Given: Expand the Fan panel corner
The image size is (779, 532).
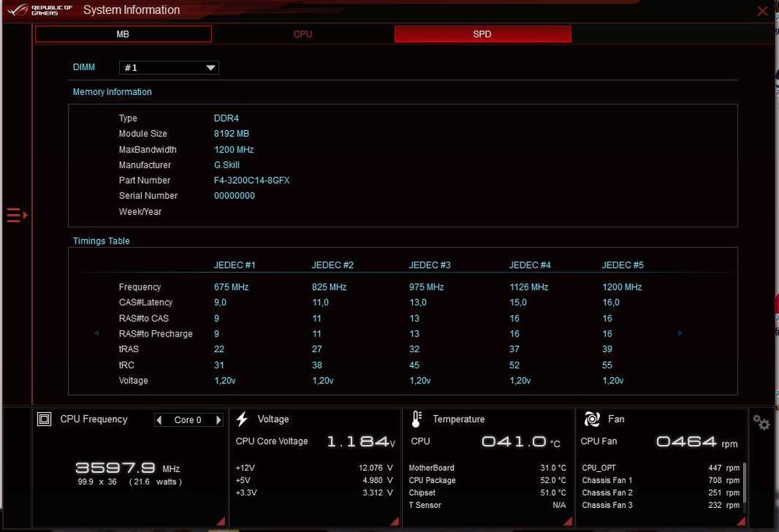Looking at the screenshot, I should [x=742, y=521].
